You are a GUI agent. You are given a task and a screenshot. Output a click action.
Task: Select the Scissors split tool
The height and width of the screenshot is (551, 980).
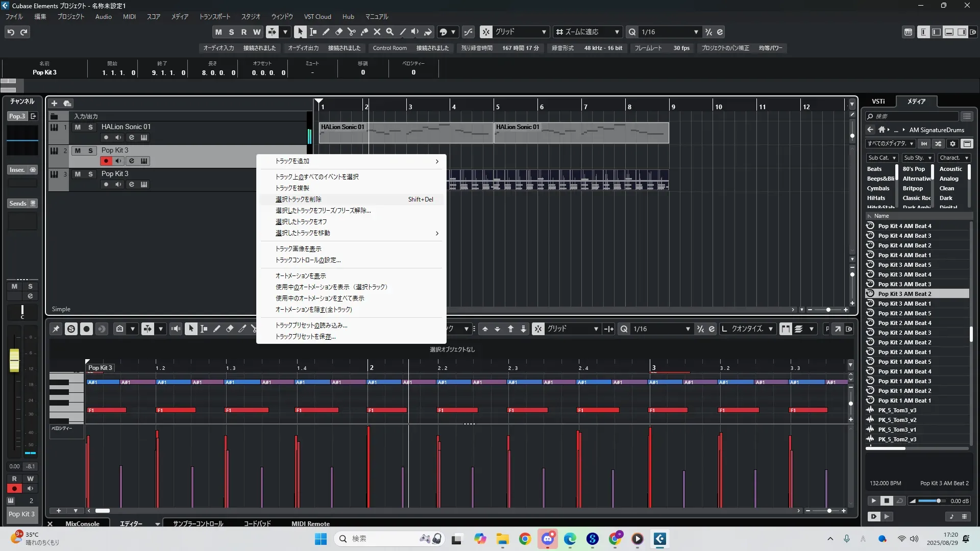(x=351, y=32)
